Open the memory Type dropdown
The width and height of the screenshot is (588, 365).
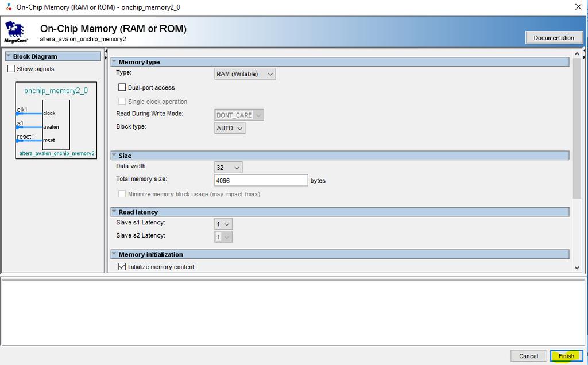click(245, 74)
